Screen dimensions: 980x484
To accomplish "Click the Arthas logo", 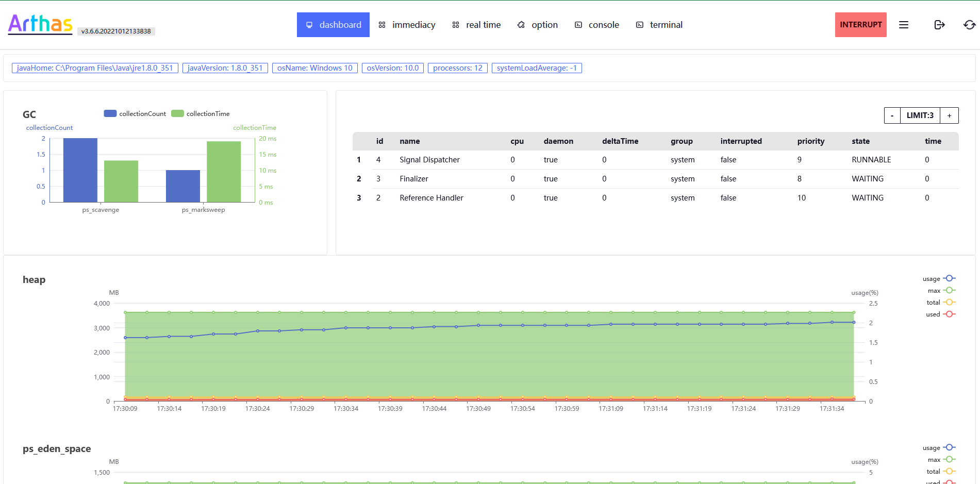I will pos(40,24).
